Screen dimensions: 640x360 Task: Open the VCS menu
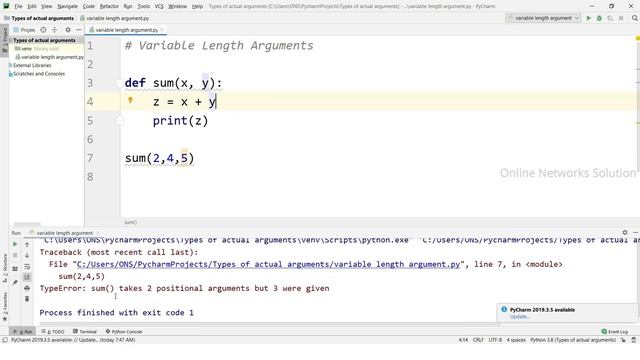159,6
